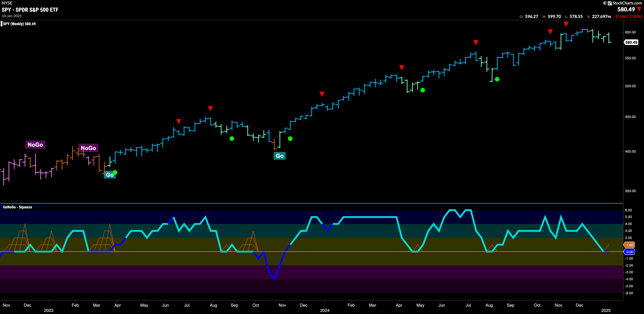Viewport: 644px width, 314px height.
Task: Click the 500.00 price axis label
Action: [630, 86]
